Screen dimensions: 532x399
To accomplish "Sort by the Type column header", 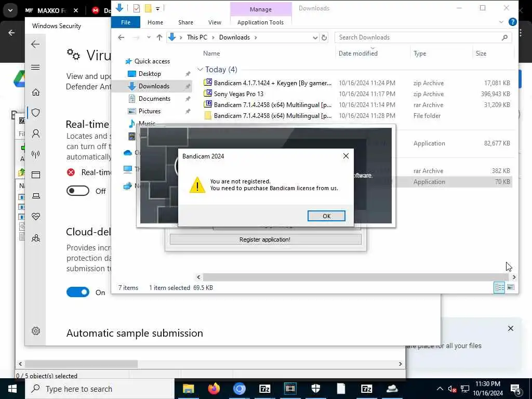I will [420, 54].
